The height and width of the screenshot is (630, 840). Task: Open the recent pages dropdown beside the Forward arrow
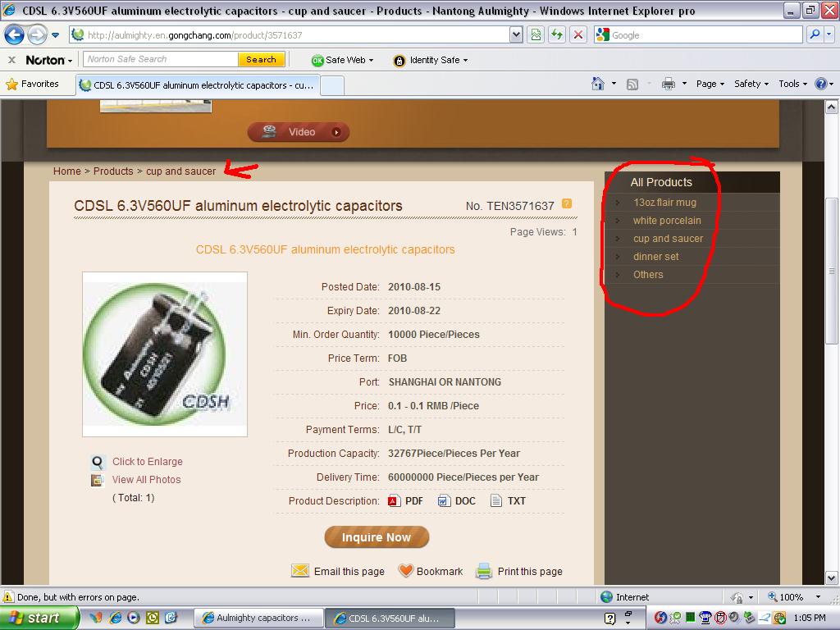[x=55, y=35]
